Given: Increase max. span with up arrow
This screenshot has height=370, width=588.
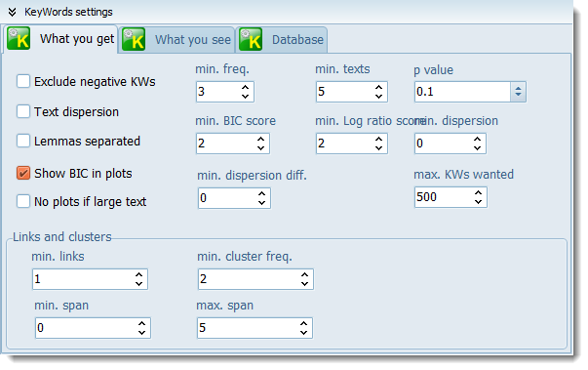Looking at the screenshot, I should coord(303,323).
